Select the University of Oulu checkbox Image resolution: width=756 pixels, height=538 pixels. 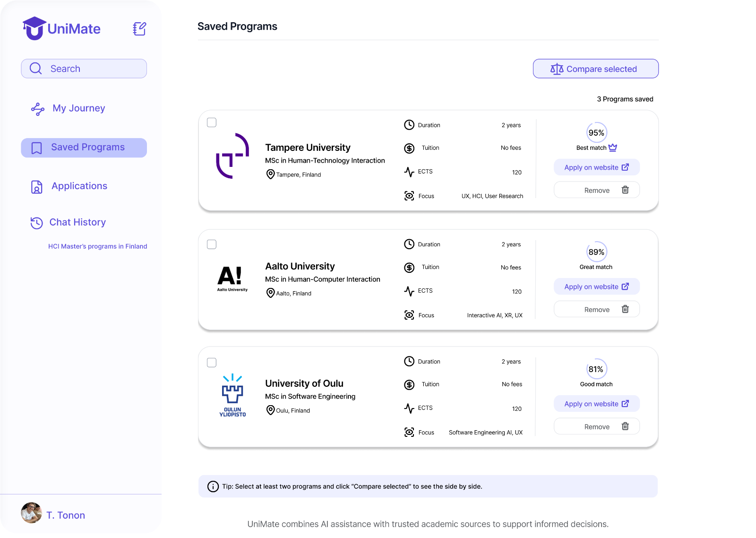pyautogui.click(x=212, y=363)
